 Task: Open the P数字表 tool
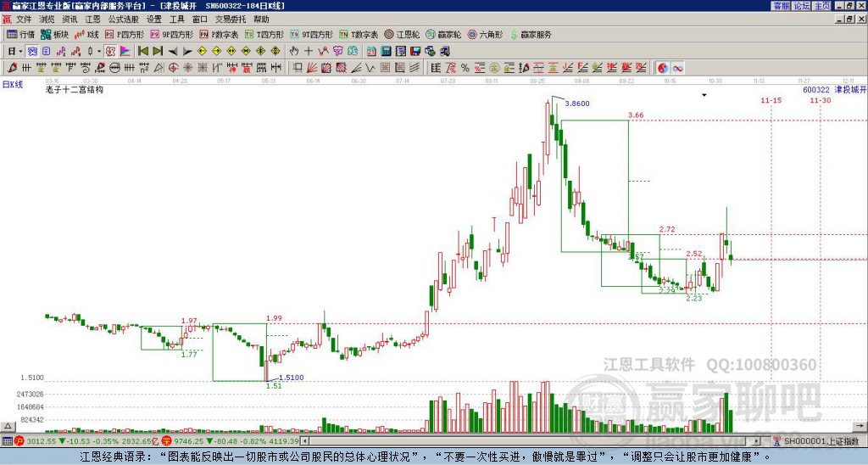[x=219, y=34]
